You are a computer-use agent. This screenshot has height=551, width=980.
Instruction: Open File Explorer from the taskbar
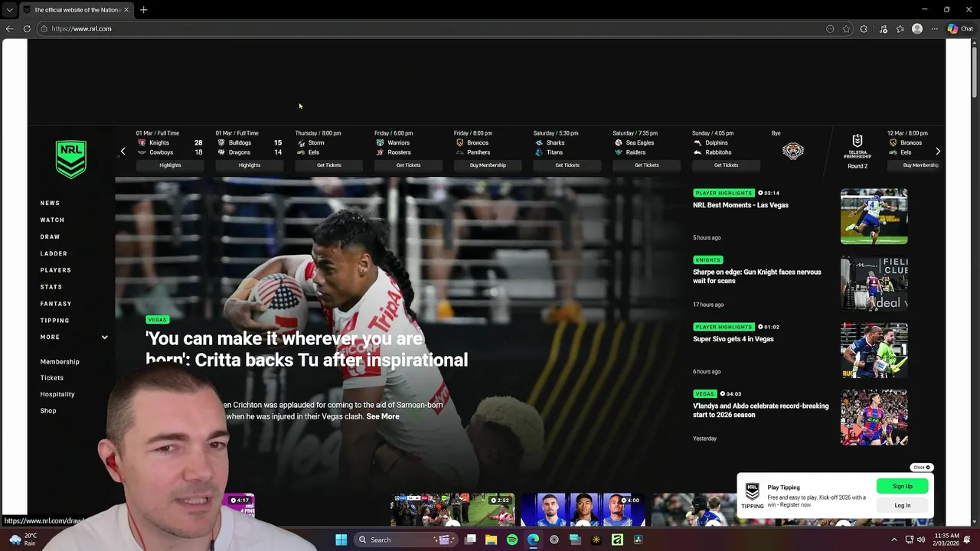(x=491, y=540)
